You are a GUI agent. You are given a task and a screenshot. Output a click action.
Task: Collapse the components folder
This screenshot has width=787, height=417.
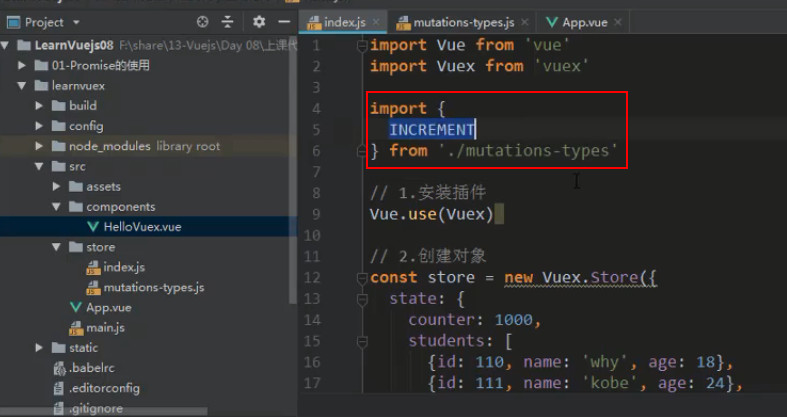click(56, 207)
